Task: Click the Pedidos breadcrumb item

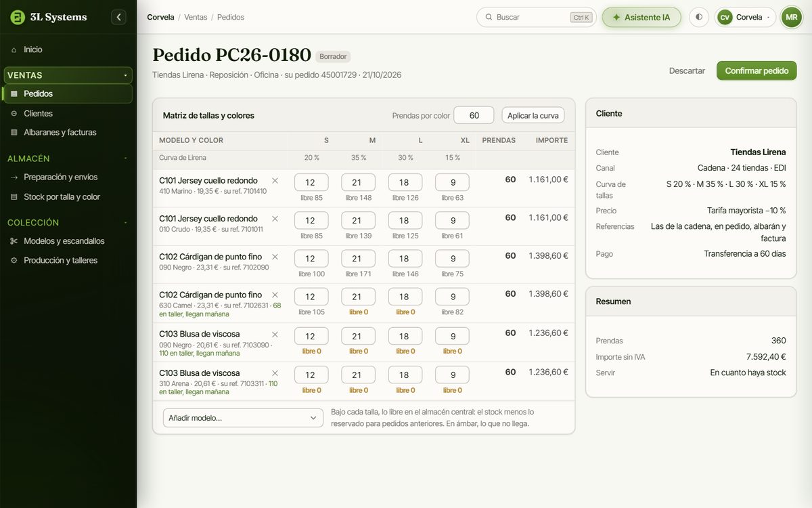Action: pyautogui.click(x=231, y=17)
